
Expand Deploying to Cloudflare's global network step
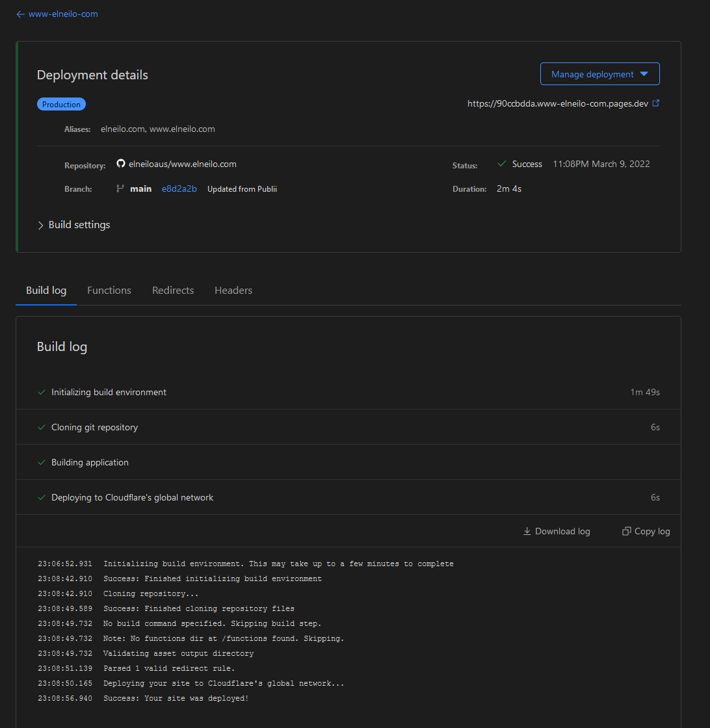pyautogui.click(x=133, y=498)
